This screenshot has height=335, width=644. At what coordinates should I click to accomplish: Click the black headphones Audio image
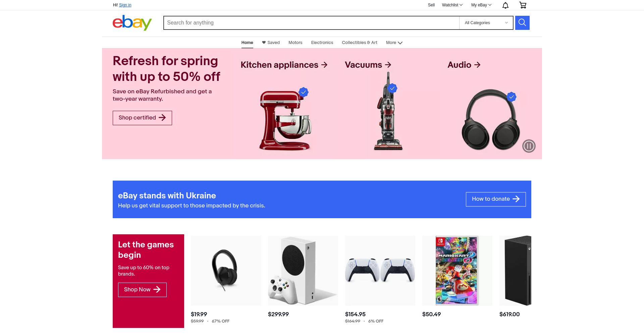tap(491, 119)
